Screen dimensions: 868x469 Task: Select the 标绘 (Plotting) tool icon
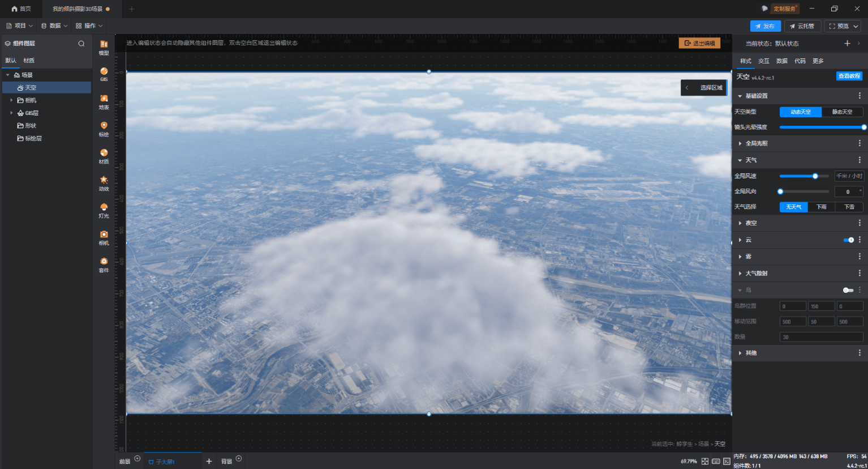[x=104, y=129]
